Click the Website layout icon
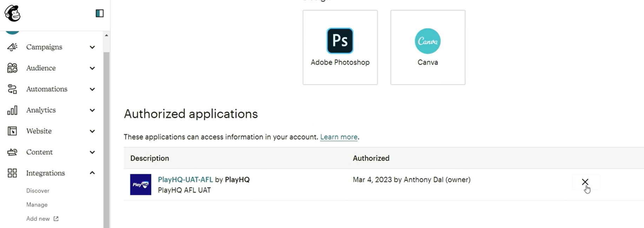644x228 pixels. pyautogui.click(x=12, y=131)
